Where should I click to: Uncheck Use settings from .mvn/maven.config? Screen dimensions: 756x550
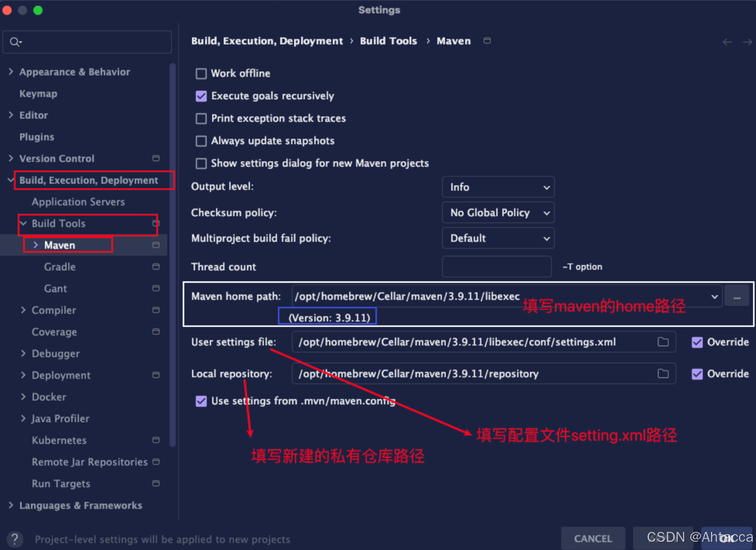[201, 401]
